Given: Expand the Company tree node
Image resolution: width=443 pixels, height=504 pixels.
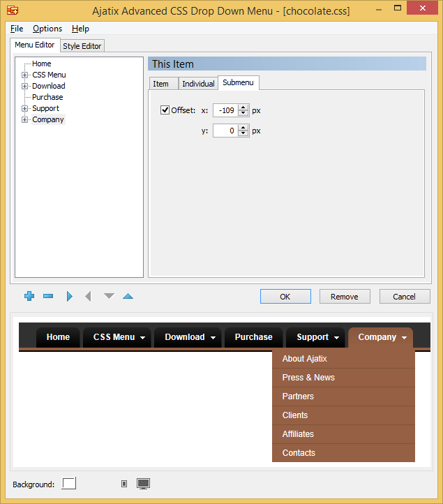Looking at the screenshot, I should coord(24,119).
